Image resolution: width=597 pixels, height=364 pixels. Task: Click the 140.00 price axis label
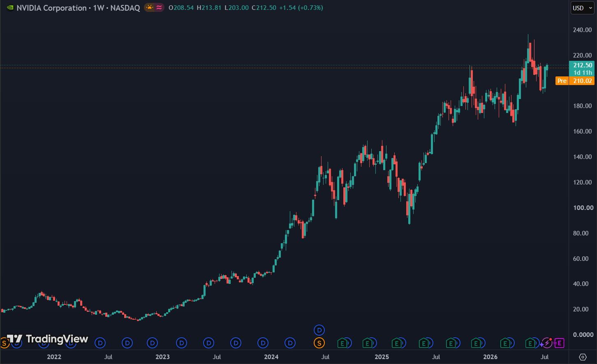(x=583, y=157)
